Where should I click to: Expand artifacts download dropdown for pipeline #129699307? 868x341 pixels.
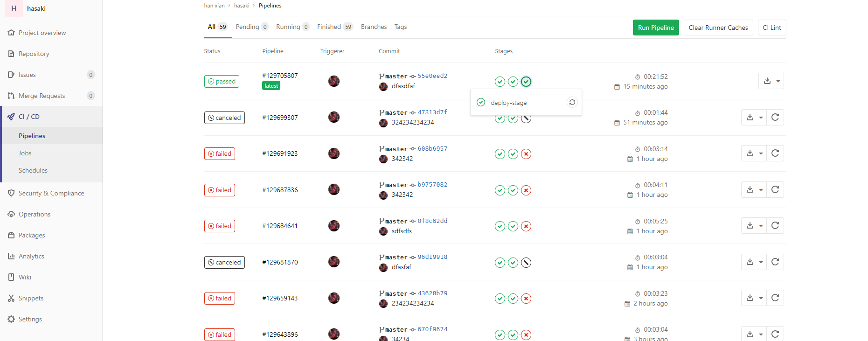(754, 117)
